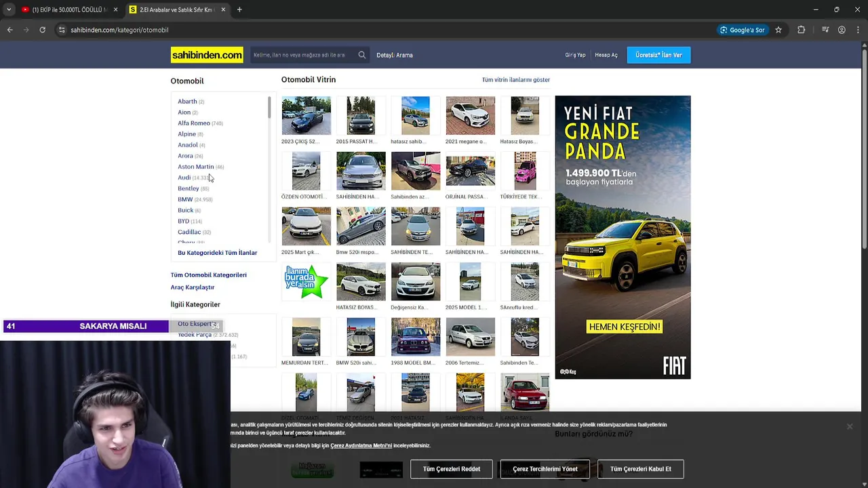Image resolution: width=868 pixels, height=488 pixels.
Task: Click the brand list scrollbar
Action: point(269,108)
